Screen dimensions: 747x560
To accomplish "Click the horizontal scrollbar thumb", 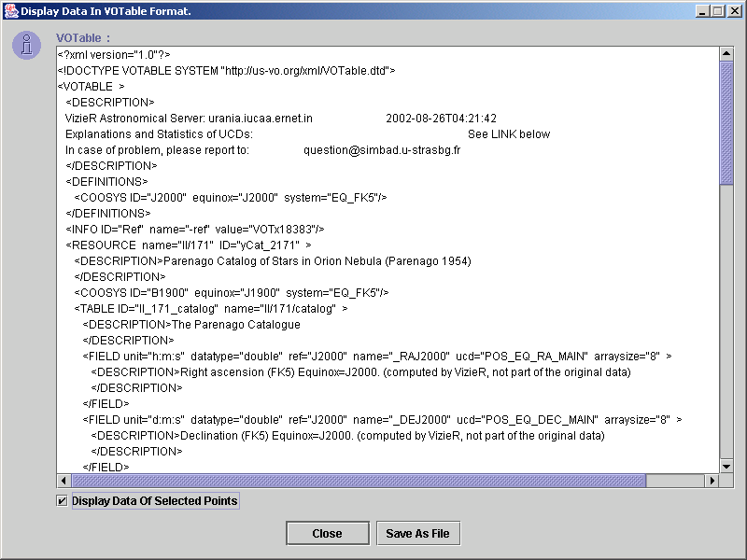I will click(x=359, y=481).
